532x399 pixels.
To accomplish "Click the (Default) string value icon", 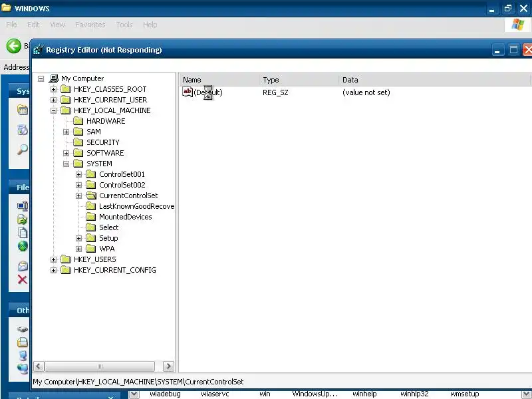I will click(188, 92).
